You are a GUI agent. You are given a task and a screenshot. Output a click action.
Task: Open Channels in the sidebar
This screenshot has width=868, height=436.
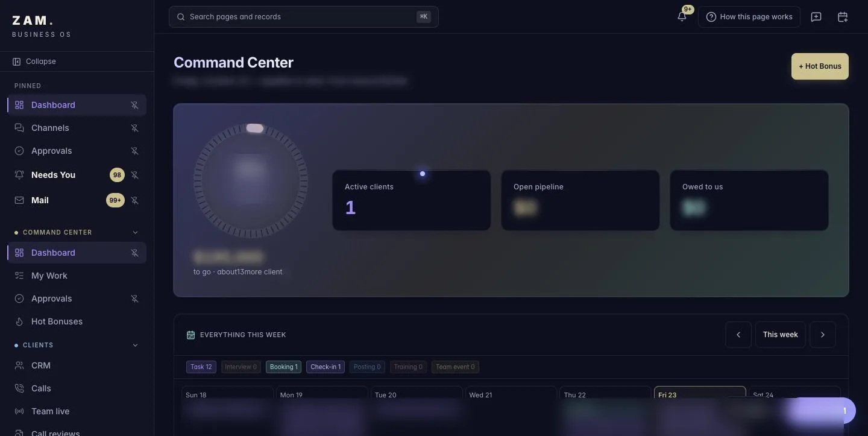pos(77,128)
